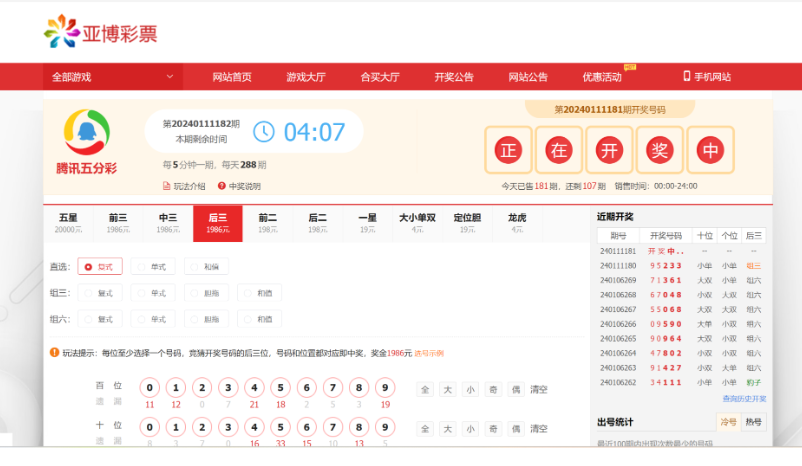802x466 pixels.
Task: Click the red ball labeled 开
Action: tap(609, 150)
